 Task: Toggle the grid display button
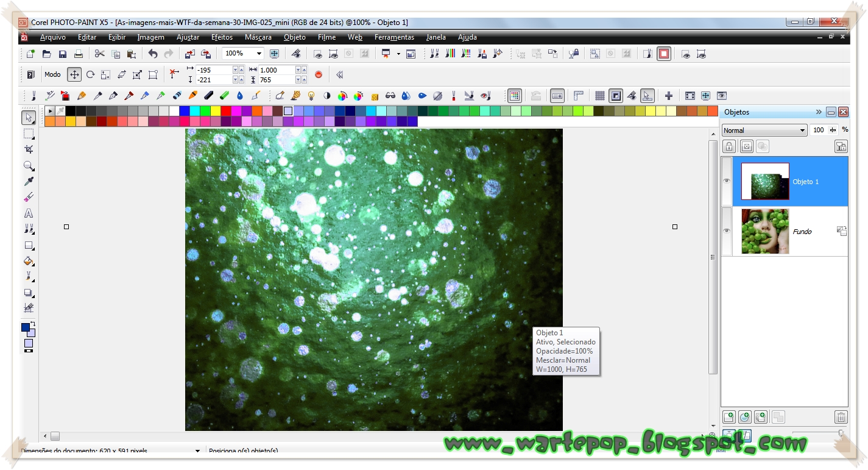point(600,96)
